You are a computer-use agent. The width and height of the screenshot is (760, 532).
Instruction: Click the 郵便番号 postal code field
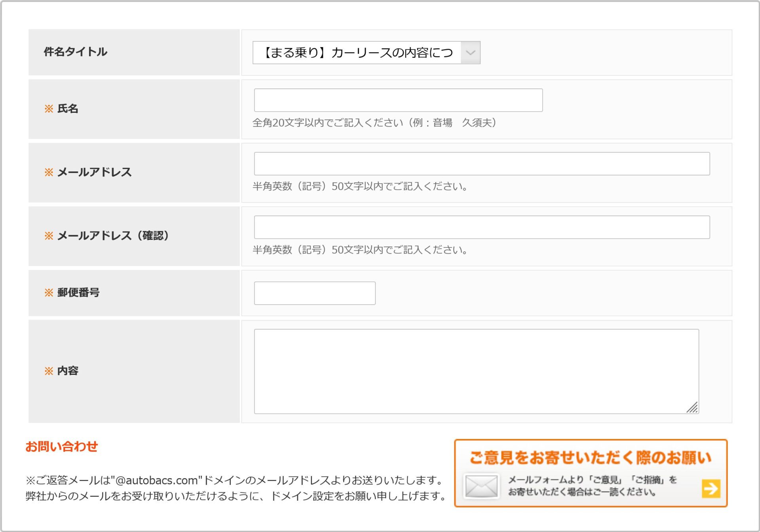point(315,293)
